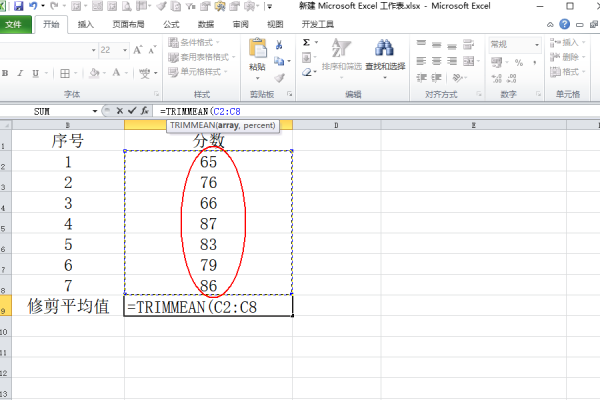Confirm formula with the check mark
600x400 pixels.
[132, 111]
